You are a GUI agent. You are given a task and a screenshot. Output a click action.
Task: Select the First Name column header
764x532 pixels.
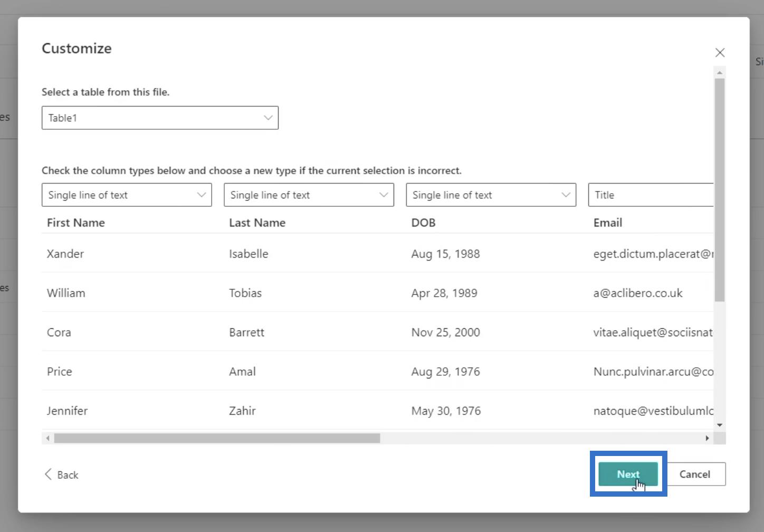[76, 223]
